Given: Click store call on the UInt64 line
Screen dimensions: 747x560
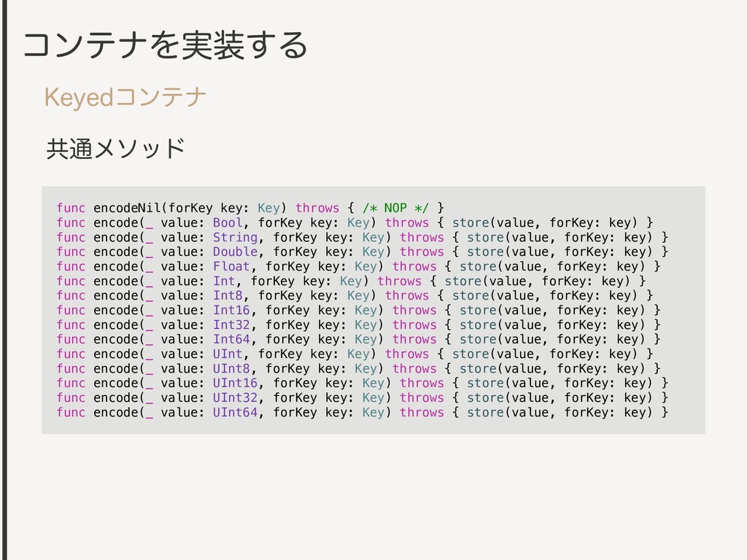Looking at the screenshot, I should (x=485, y=413).
